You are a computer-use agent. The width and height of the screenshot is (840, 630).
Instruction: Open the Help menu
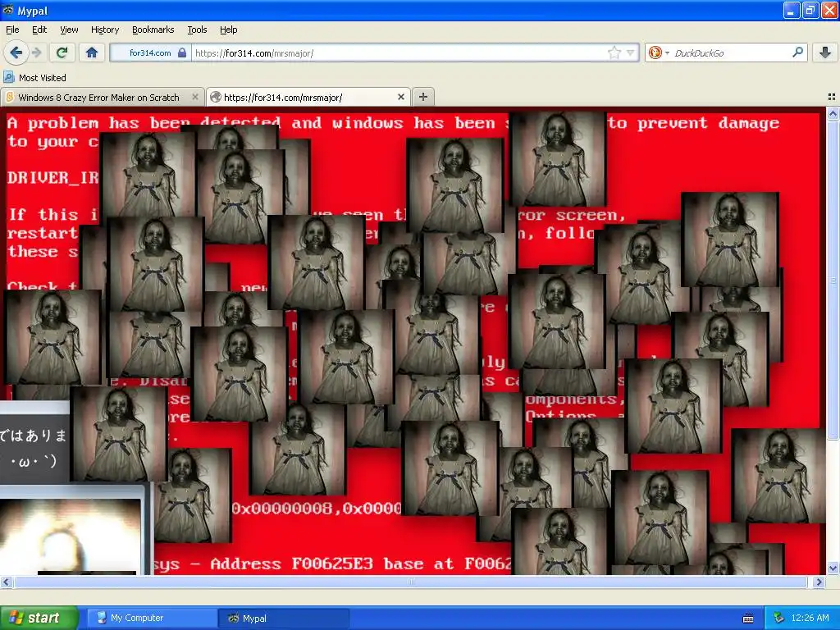(x=228, y=30)
